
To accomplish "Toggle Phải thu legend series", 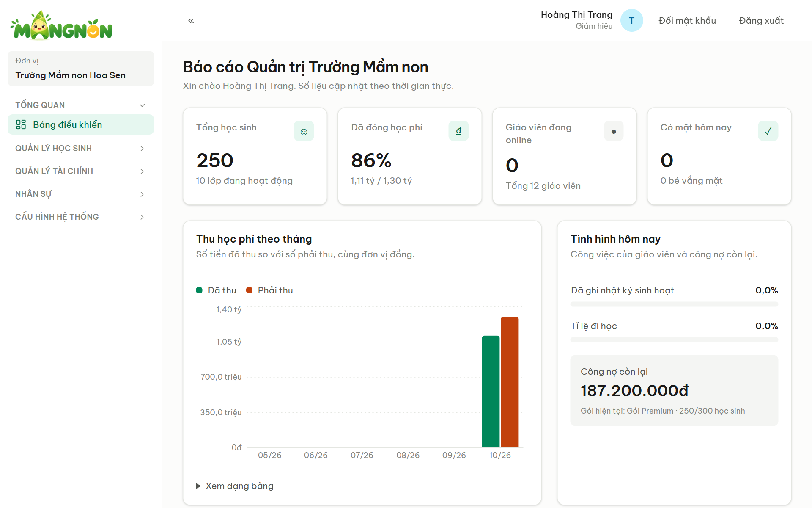I will pos(269,290).
